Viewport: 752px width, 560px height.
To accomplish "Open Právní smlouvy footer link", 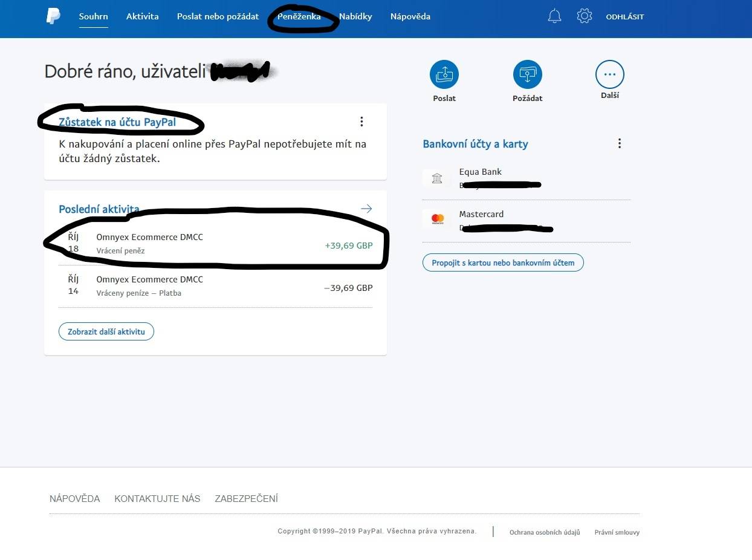I will pyautogui.click(x=617, y=532).
